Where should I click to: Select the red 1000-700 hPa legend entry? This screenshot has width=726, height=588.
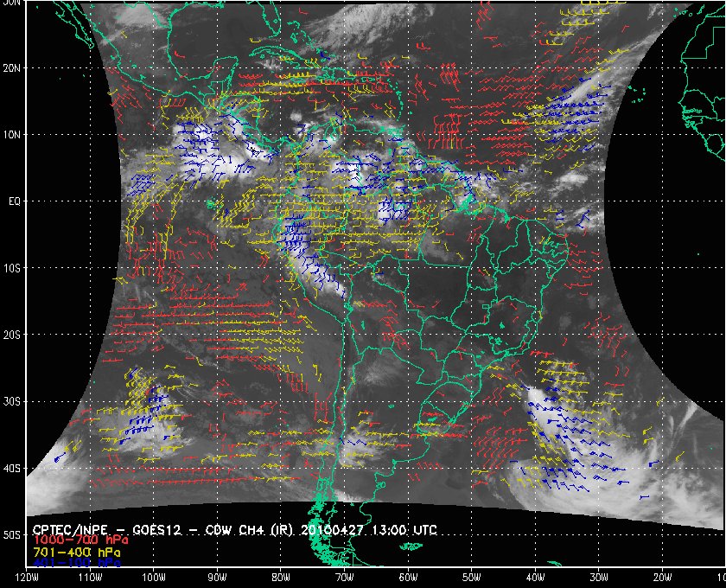[x=81, y=540]
